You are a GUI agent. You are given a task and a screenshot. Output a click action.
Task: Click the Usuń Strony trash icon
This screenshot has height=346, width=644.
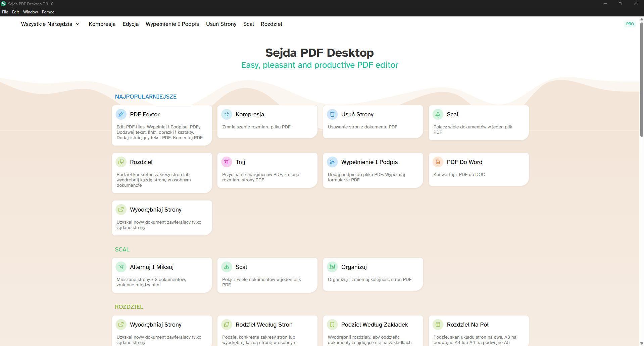tap(332, 114)
